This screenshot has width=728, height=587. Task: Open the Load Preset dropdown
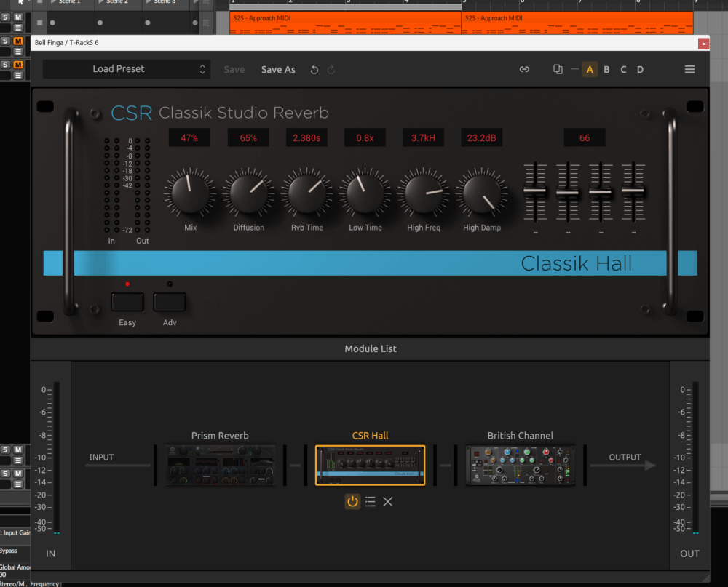[x=126, y=69]
